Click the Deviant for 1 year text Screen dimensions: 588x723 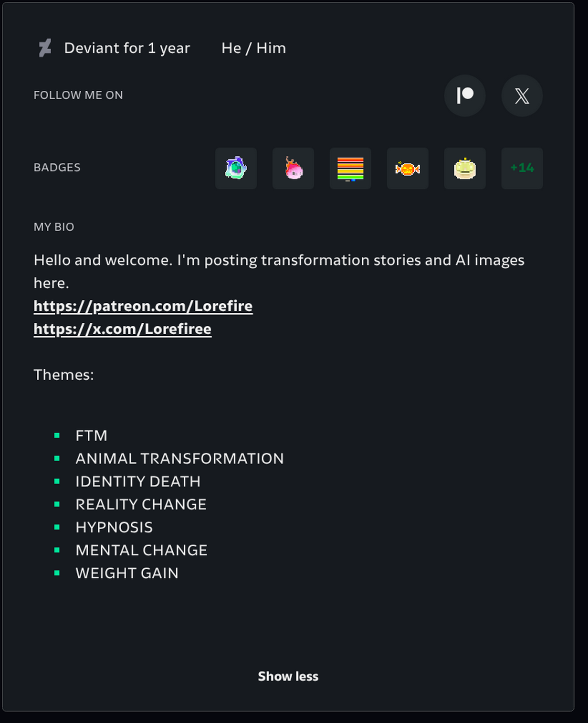(127, 48)
